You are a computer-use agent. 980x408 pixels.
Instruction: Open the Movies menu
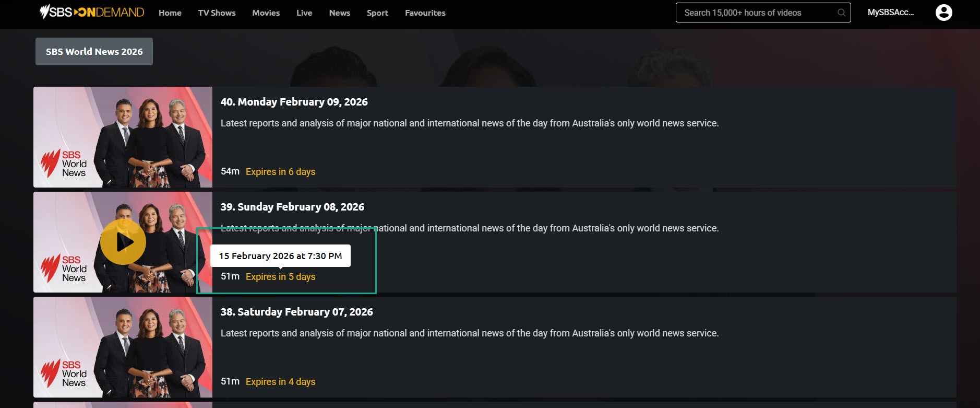[x=266, y=13]
